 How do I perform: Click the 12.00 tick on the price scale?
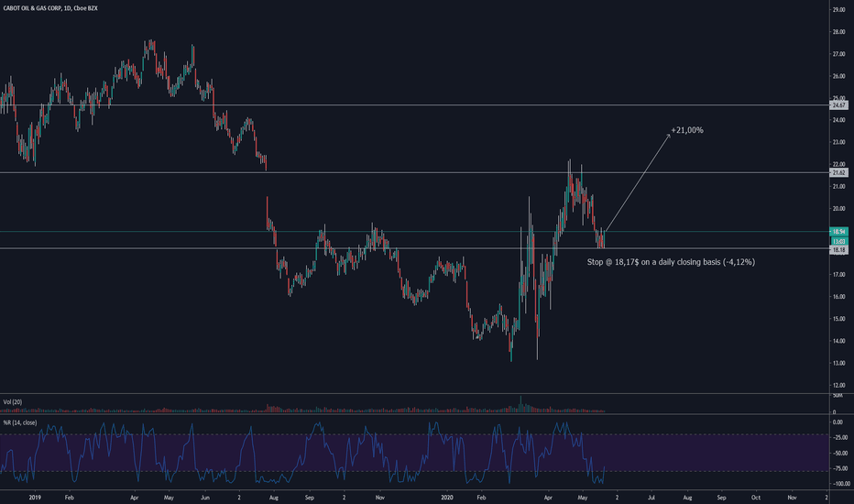(x=838, y=385)
